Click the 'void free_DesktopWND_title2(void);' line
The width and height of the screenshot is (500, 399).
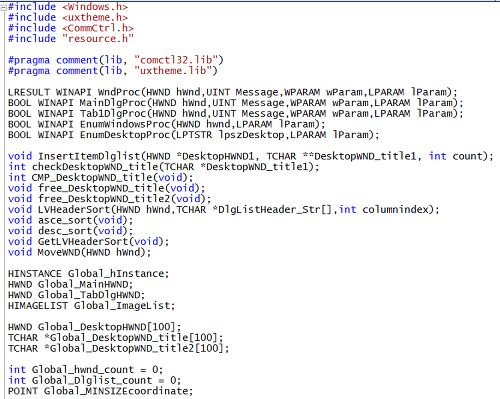110,199
